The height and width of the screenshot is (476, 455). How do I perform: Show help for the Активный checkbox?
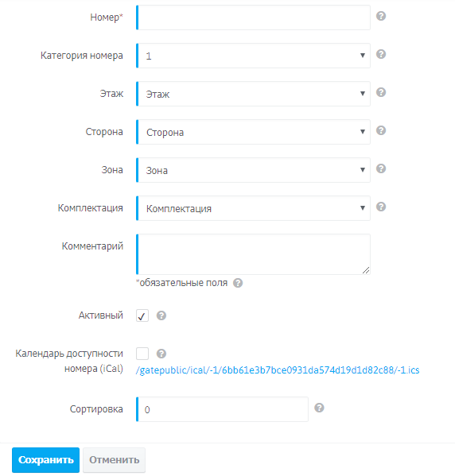(x=161, y=315)
